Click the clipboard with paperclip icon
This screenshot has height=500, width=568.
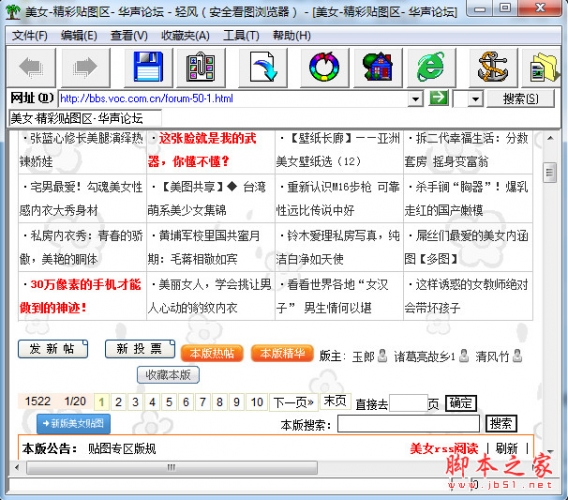(201, 67)
